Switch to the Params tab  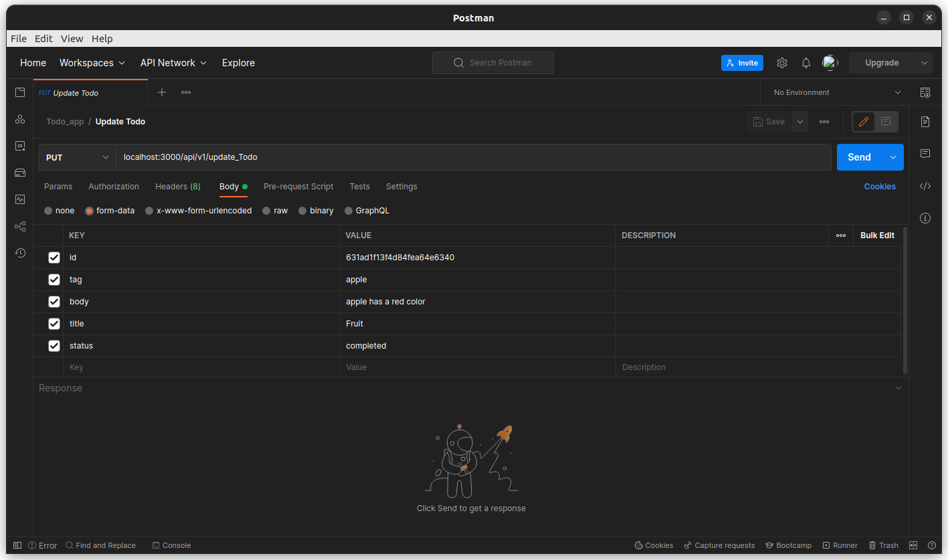(x=58, y=187)
